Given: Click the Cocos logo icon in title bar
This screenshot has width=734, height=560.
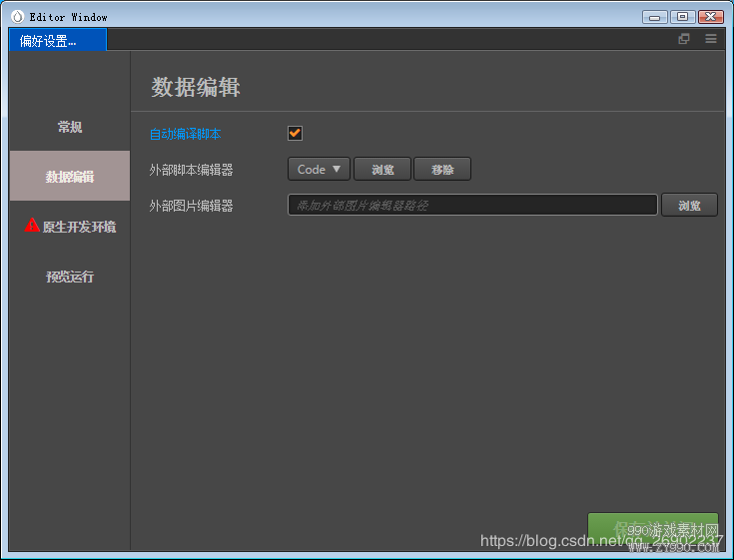Looking at the screenshot, I should click(x=17, y=17).
